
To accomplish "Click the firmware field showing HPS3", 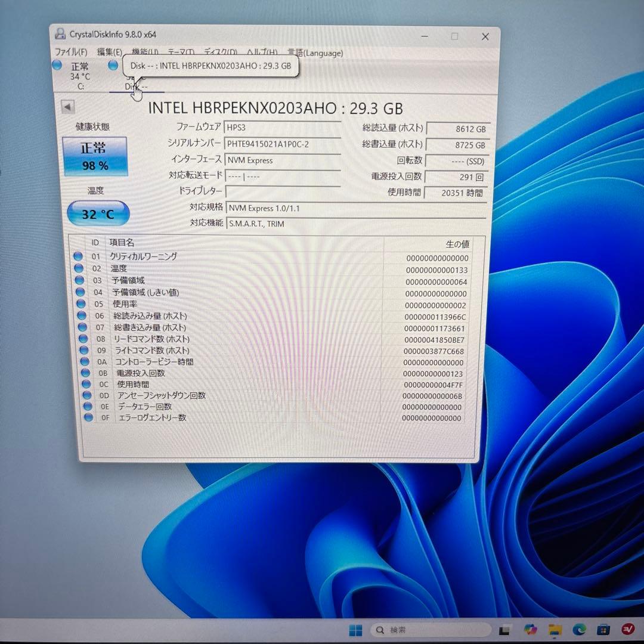I will (x=283, y=128).
